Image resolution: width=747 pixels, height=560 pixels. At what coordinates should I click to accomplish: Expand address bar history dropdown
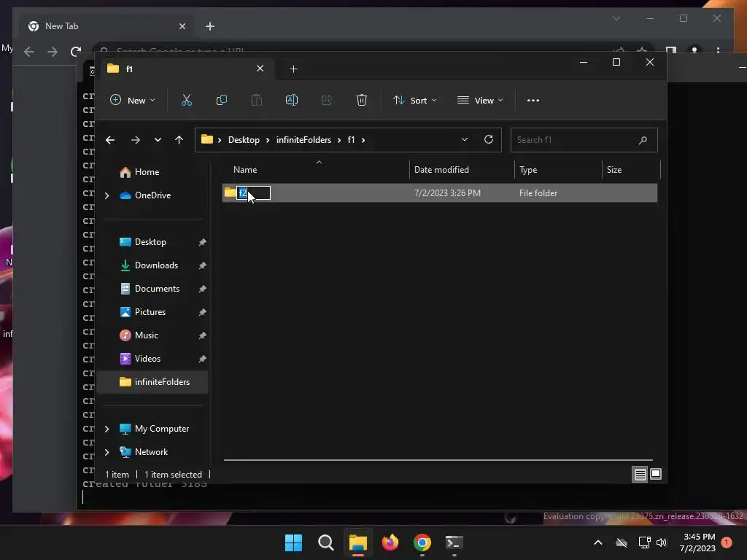(x=465, y=139)
